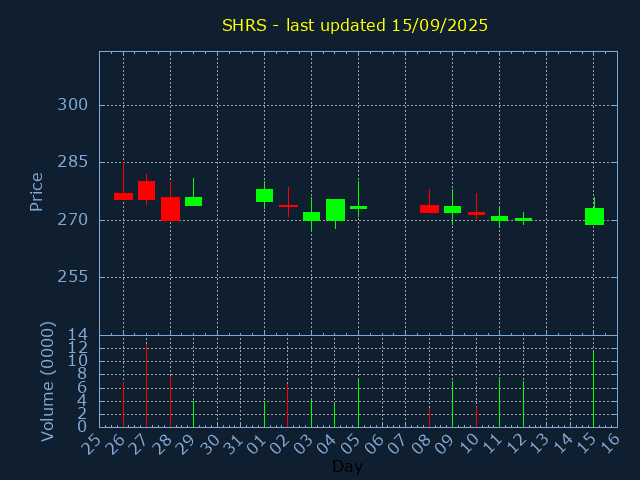Click the chart title 'SHRS - last updated 15/09/2025'
Image resolution: width=640 pixels, height=480 pixels.
click(355, 25)
